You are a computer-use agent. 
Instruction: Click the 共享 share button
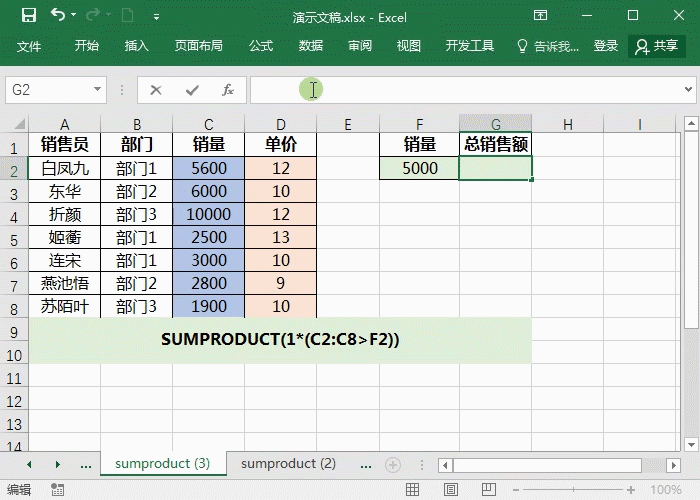(x=656, y=46)
